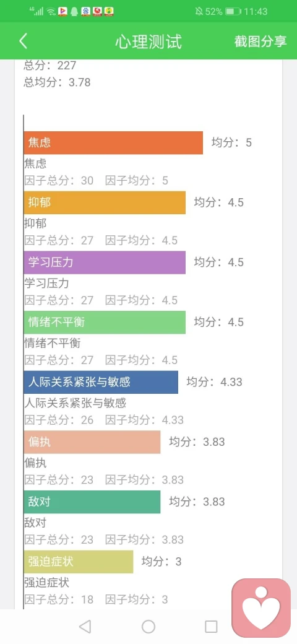This screenshot has width=297, height=644.
Task: Tap the 焦虑 factor score line showing 30
Action: pyautogui.click(x=97, y=180)
